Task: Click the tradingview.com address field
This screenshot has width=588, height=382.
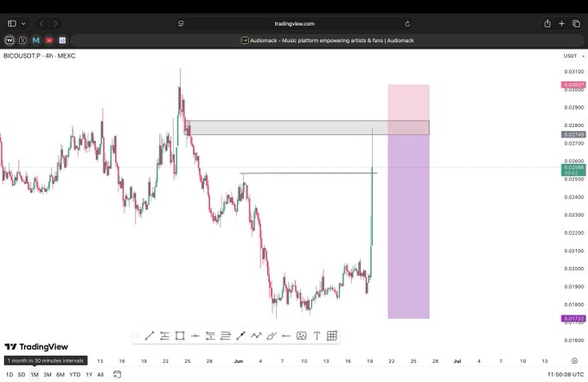Action: [294, 23]
